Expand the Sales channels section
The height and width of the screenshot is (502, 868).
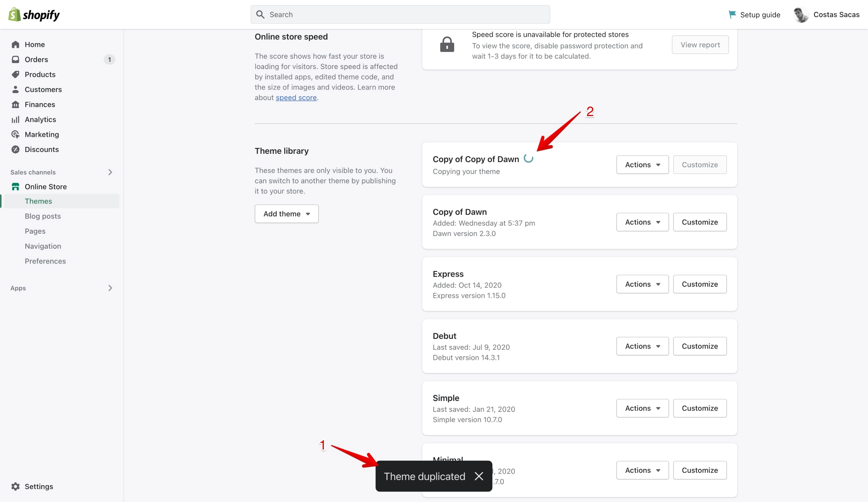(110, 172)
